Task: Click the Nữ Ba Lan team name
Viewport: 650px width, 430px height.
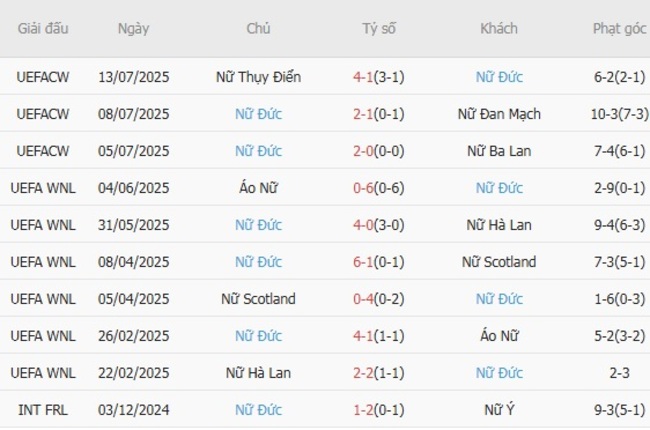Action: click(499, 151)
